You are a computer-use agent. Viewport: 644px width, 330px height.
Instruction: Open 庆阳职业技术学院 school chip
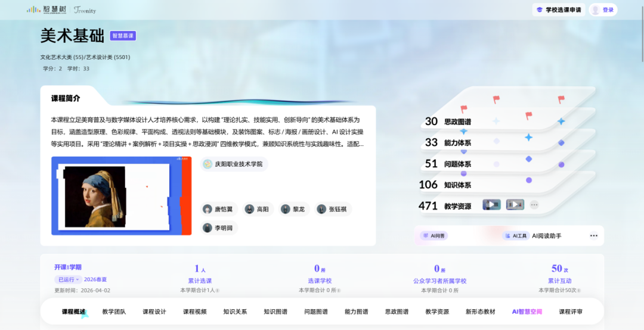(x=234, y=164)
